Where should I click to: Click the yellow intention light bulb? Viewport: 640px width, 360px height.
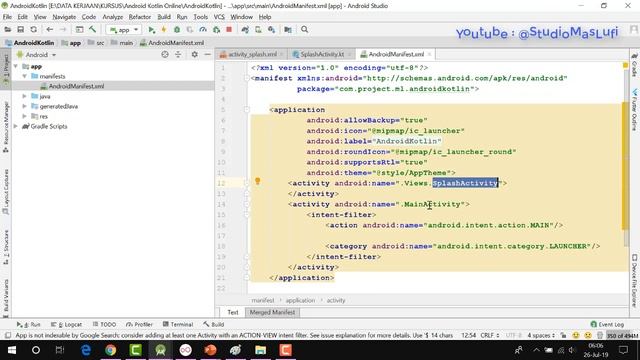[x=258, y=181]
